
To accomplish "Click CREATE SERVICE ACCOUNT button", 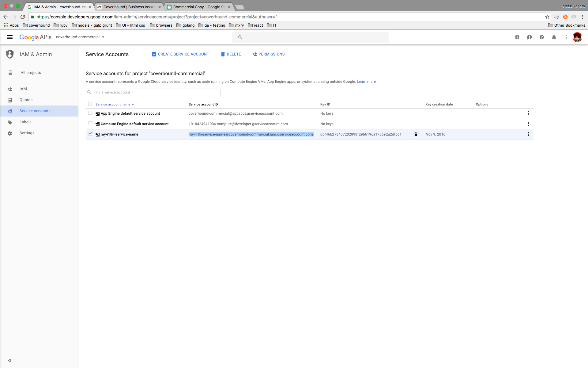I will pyautogui.click(x=180, y=54).
